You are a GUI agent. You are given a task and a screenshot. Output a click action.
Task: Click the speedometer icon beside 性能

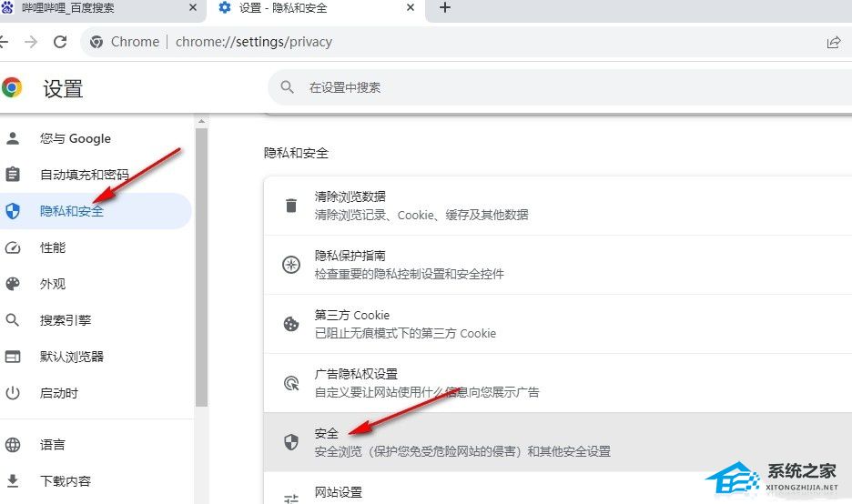13,247
